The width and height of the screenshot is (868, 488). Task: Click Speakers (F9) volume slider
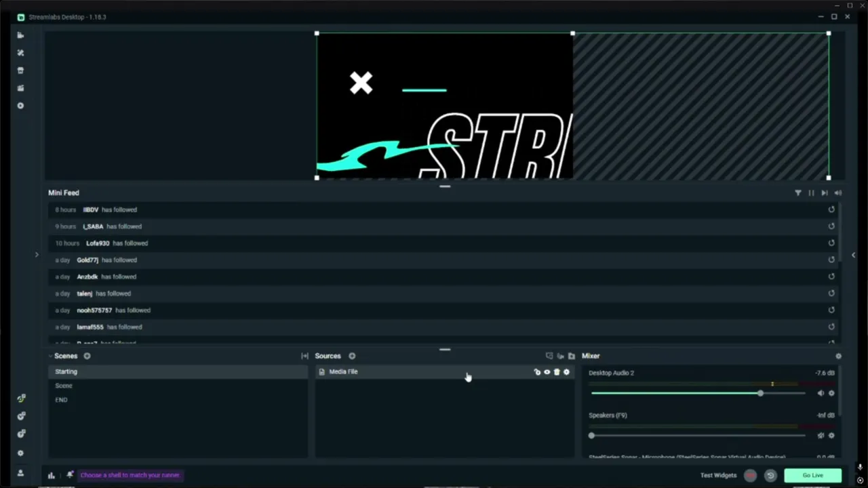(698, 435)
